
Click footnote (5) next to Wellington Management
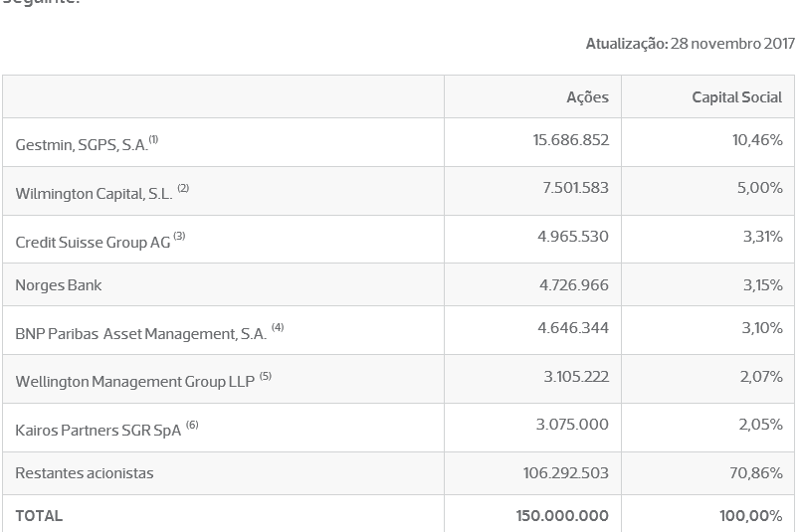[266, 377]
